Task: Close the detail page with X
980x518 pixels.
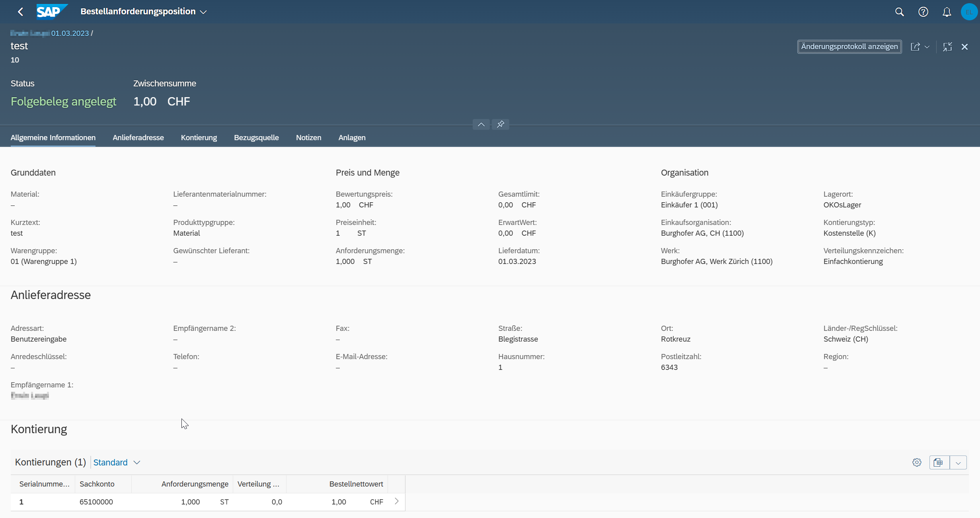Action: [964, 47]
